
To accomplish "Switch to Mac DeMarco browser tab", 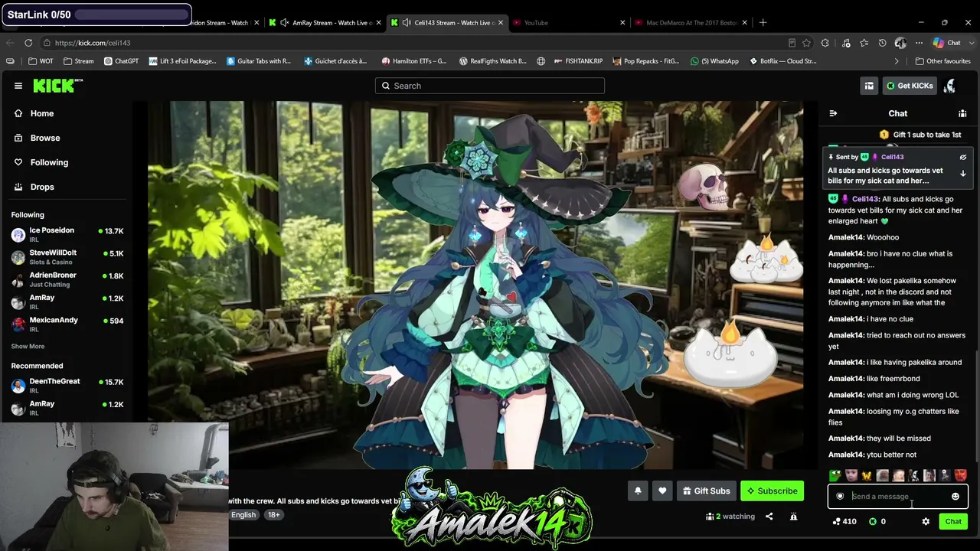I will [691, 22].
